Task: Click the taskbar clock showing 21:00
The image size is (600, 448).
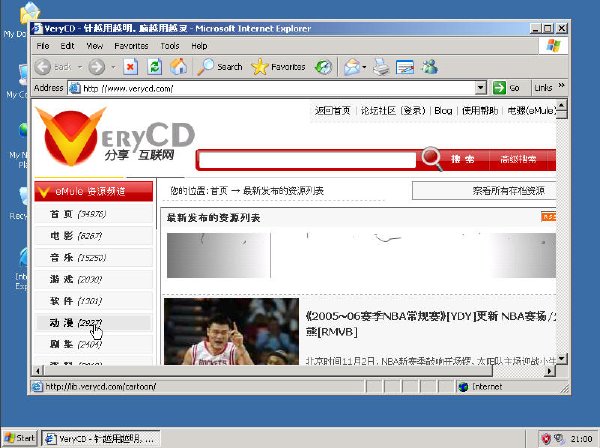Action: click(581, 439)
